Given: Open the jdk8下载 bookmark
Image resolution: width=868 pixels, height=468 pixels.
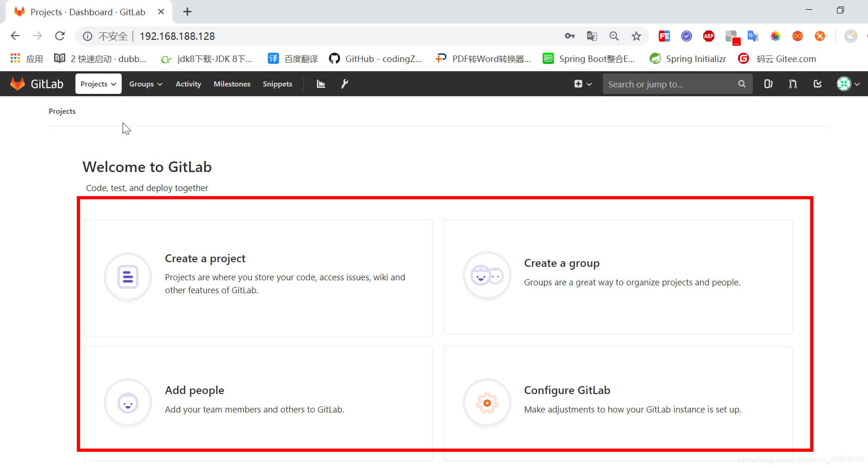Looking at the screenshot, I should [x=207, y=59].
